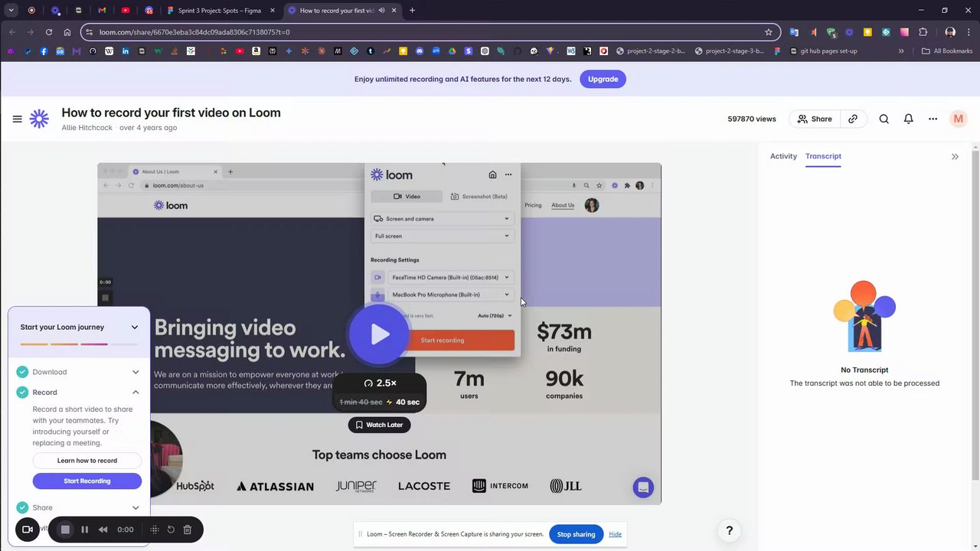Click the Allie Hitchcock author name
Screen dimensions: 980x551
(x=87, y=128)
